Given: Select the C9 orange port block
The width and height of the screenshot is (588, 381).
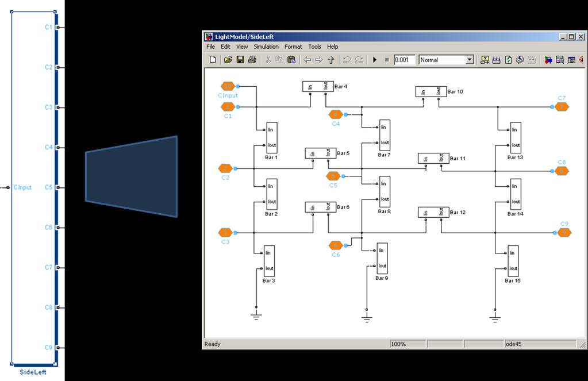Looking at the screenshot, I should coord(564,233).
